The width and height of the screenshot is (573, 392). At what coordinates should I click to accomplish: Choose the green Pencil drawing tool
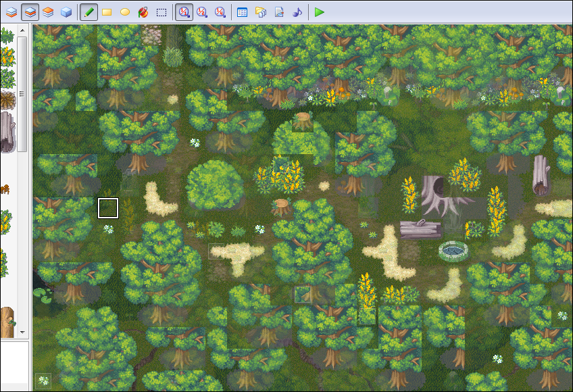89,12
